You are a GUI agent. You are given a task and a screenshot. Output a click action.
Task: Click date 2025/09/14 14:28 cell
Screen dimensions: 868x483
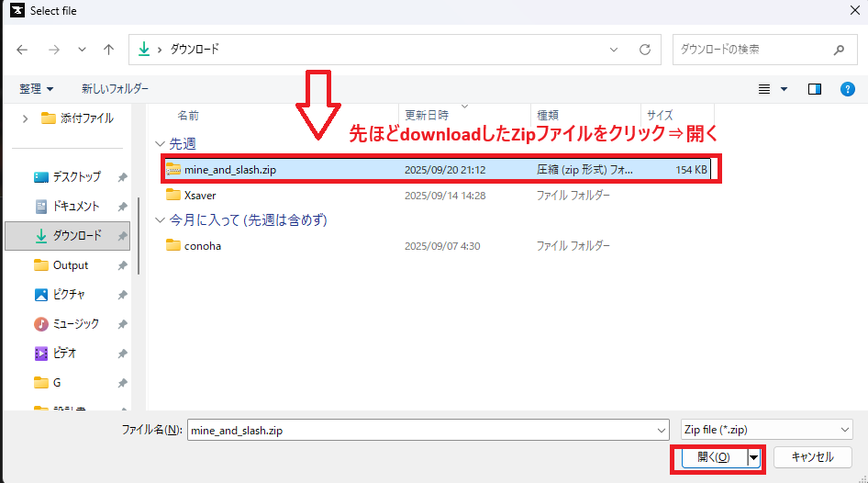pyautogui.click(x=445, y=196)
